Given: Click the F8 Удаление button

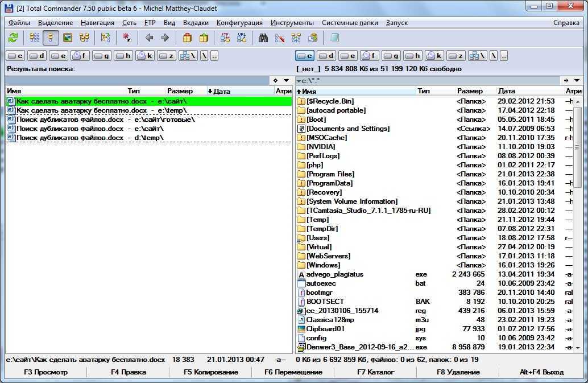Looking at the screenshot, I should pos(458,372).
